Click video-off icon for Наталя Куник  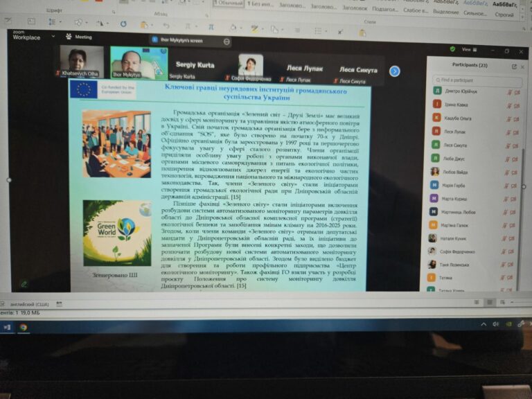(x=512, y=239)
